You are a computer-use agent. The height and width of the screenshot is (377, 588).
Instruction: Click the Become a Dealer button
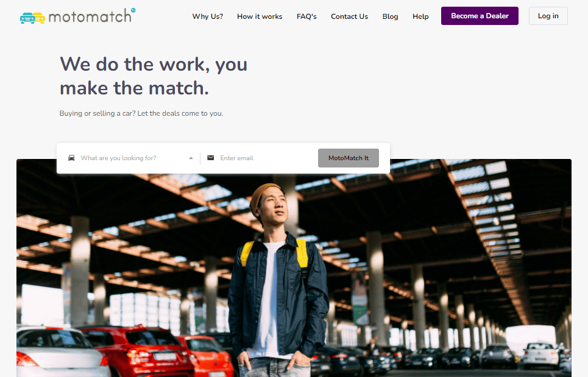480,16
